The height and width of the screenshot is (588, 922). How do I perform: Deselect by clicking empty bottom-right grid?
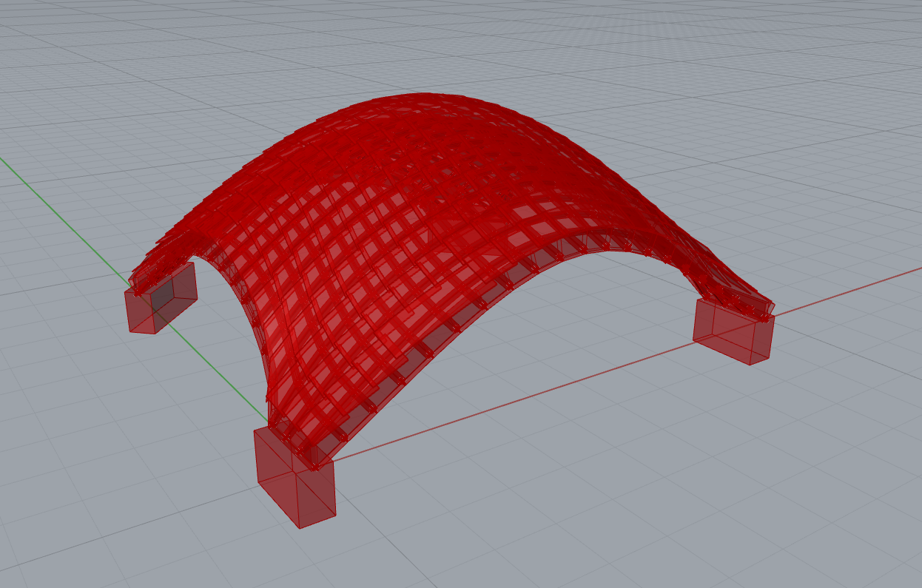click(x=814, y=518)
